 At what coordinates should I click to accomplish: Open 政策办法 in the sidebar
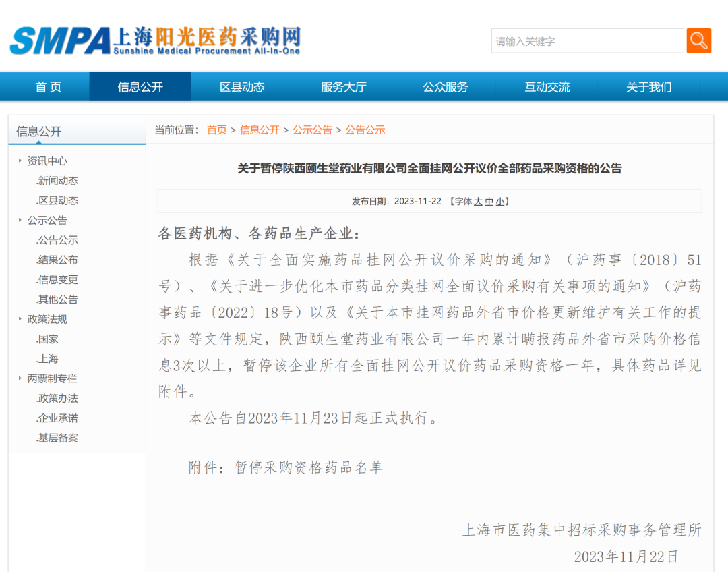pos(57,398)
